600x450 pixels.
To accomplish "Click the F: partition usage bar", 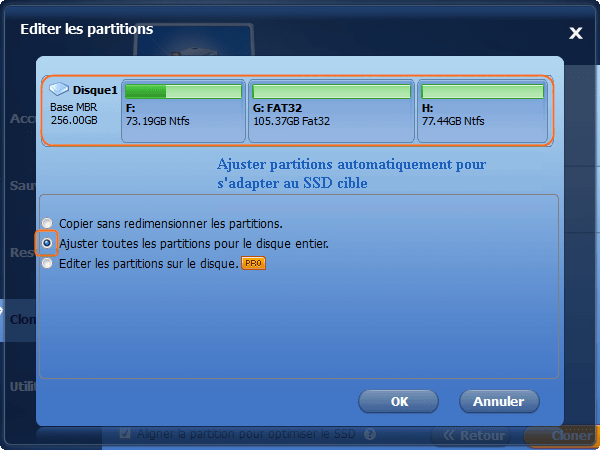I will [184, 91].
